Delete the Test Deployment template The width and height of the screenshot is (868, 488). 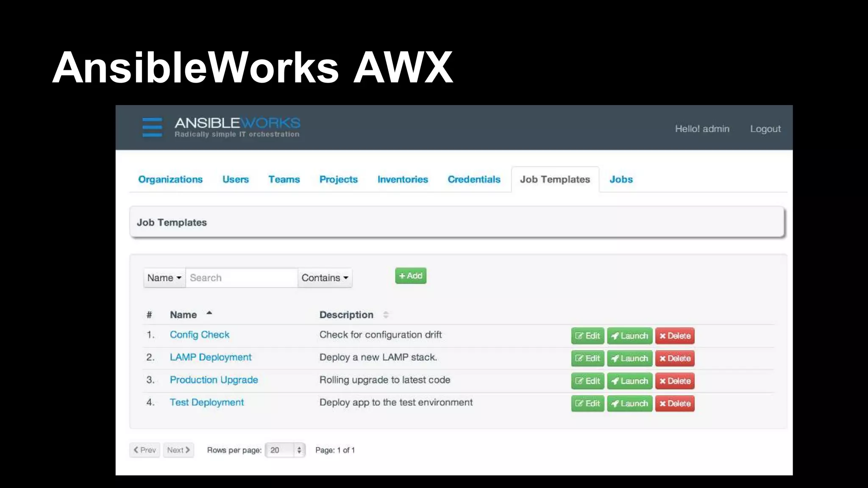pyautogui.click(x=675, y=403)
